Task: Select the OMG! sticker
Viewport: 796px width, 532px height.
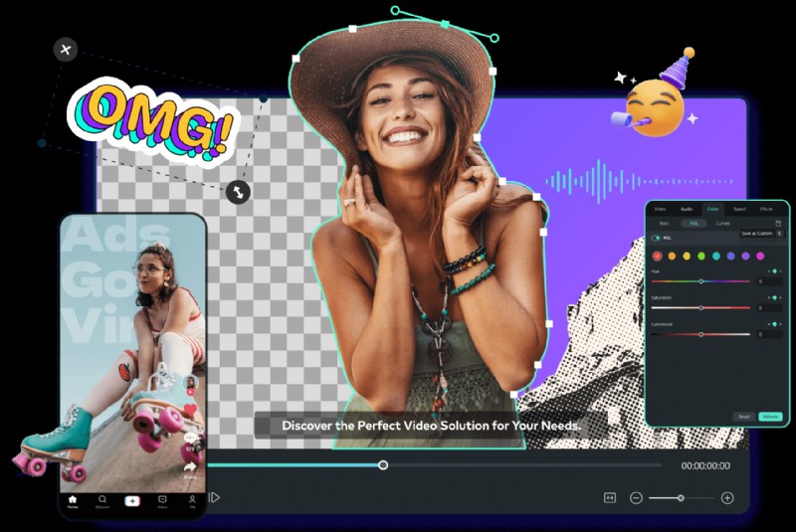Action: 152,121
